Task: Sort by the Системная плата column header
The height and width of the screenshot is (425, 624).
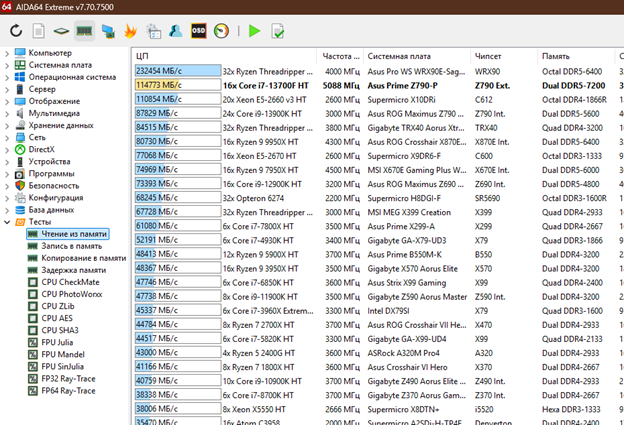Action: click(417, 56)
